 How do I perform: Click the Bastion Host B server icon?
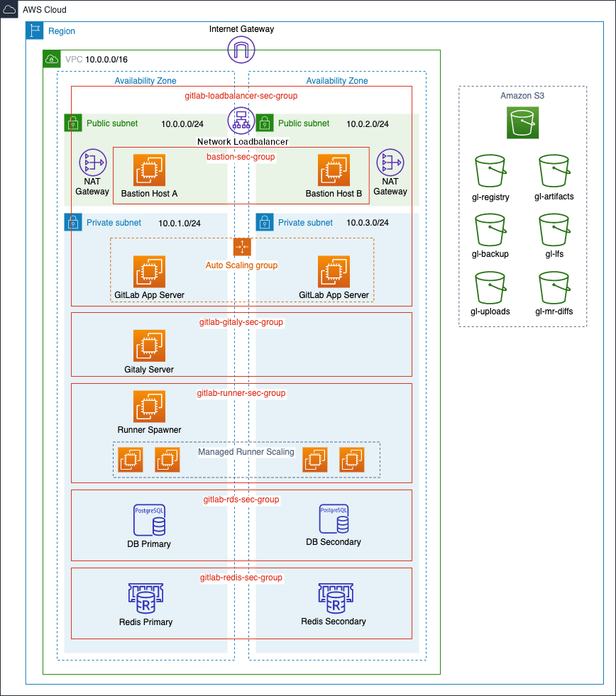click(334, 170)
